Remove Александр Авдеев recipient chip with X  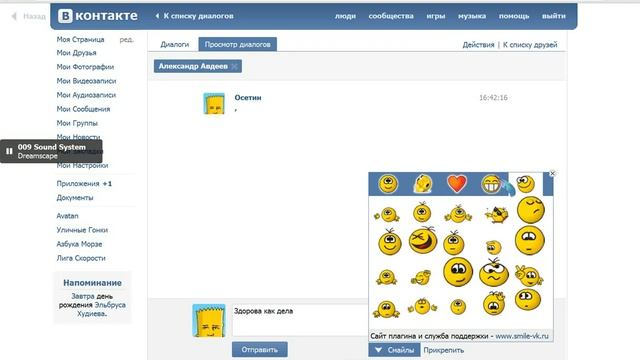[x=234, y=67]
